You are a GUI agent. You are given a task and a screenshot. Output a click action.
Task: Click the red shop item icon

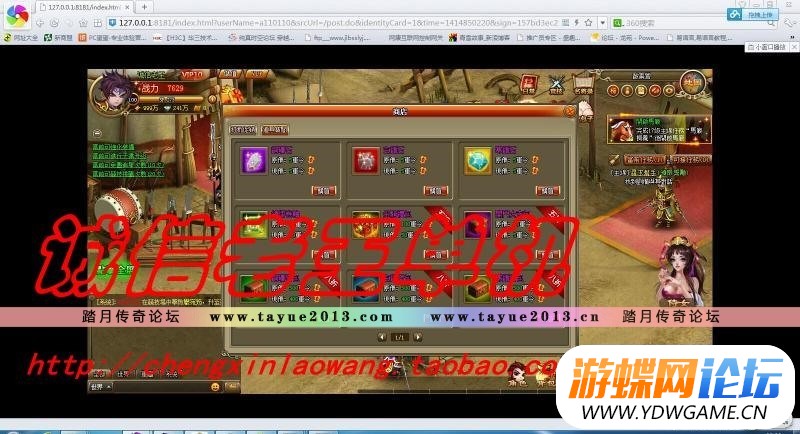coord(366,161)
